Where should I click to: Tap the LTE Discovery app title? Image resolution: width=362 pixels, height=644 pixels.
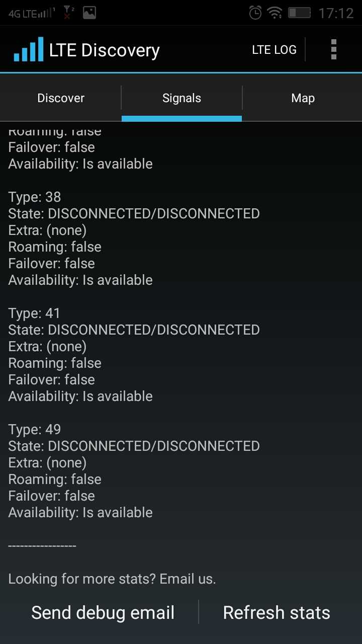click(x=104, y=50)
